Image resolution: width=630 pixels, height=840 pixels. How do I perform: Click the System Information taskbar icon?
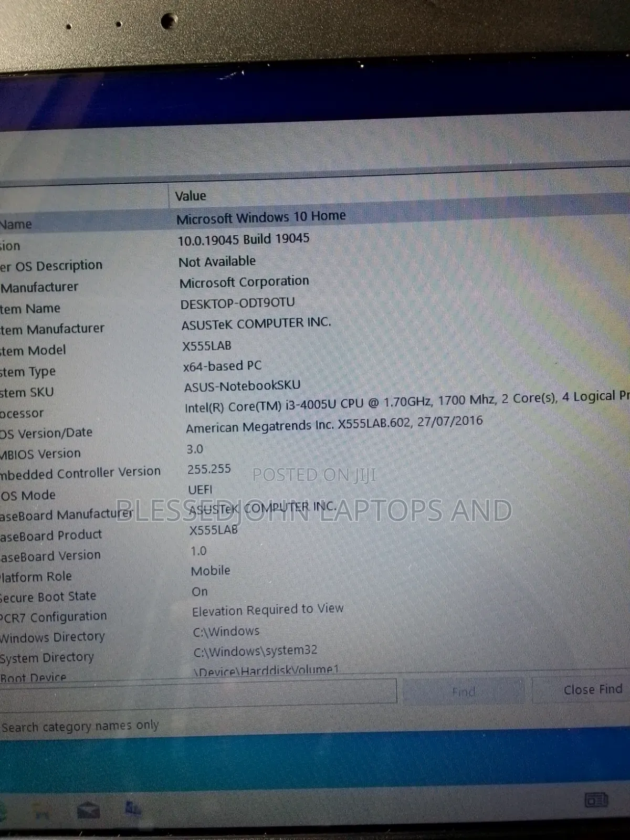[x=133, y=808]
